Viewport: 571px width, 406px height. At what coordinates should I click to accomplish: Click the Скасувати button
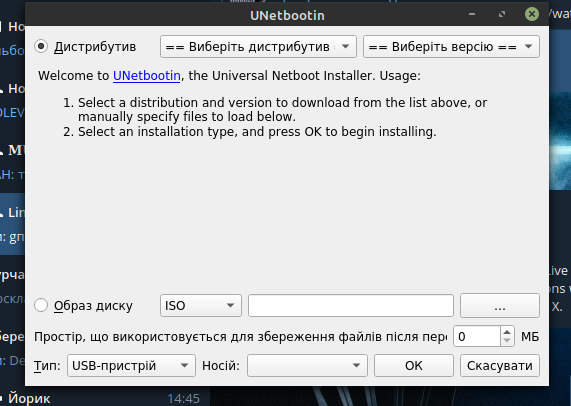(x=500, y=365)
